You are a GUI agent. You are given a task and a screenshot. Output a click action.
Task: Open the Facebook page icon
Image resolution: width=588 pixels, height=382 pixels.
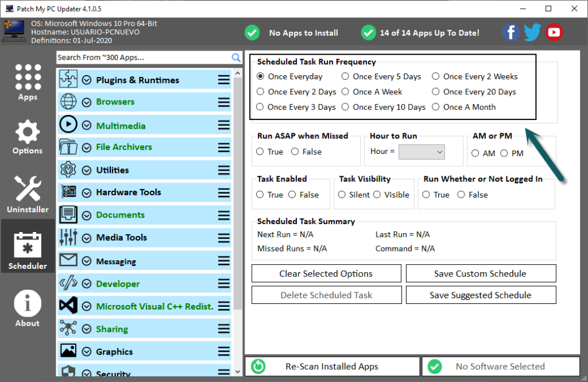510,33
